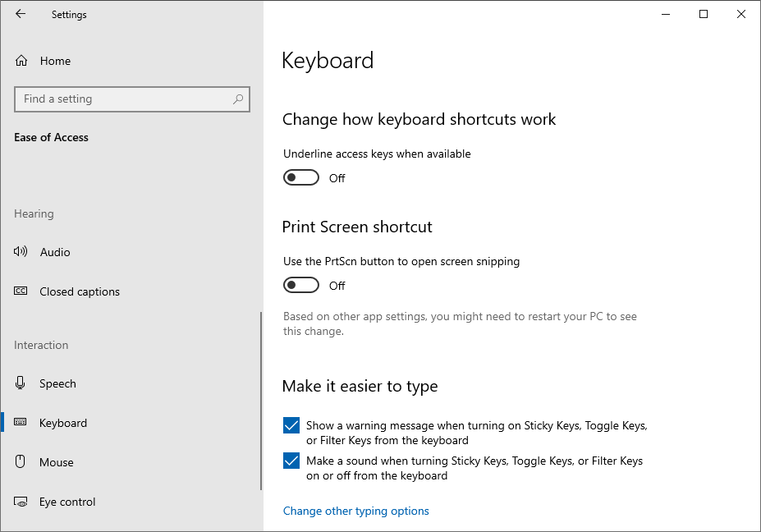Click the magnifier search icon

(238, 99)
